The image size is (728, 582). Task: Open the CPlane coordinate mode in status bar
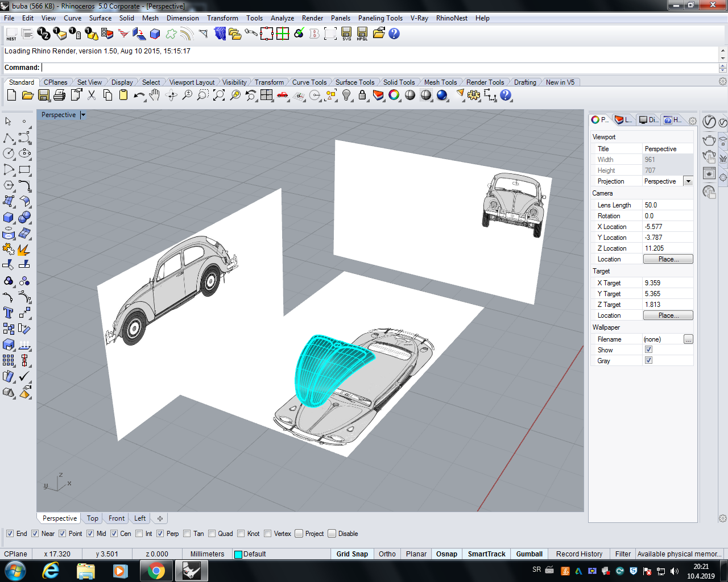(x=16, y=554)
